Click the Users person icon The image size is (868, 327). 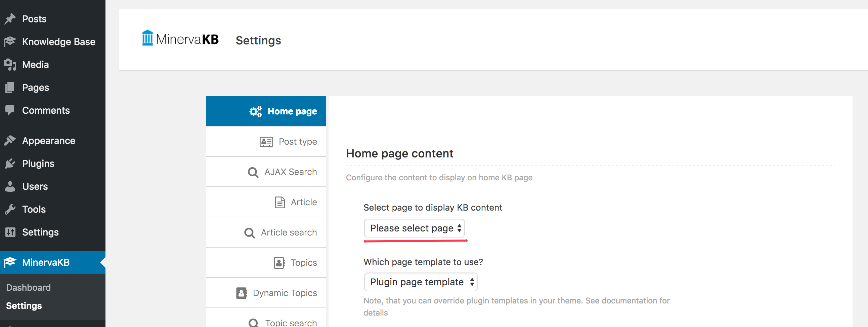pyautogui.click(x=10, y=186)
